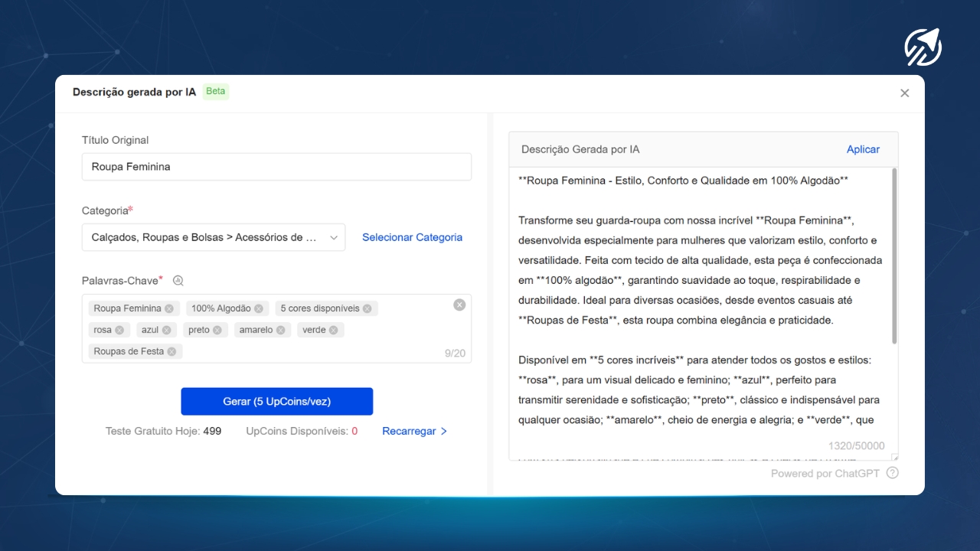980x551 pixels.
Task: Remove the 'Roupas de Festa' keyword tag
Action: point(172,351)
